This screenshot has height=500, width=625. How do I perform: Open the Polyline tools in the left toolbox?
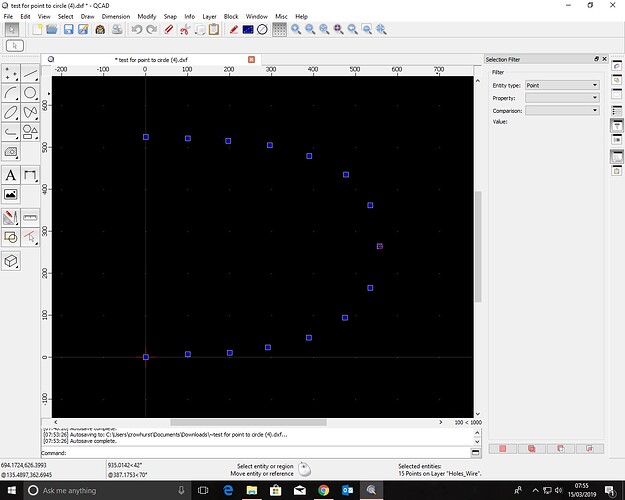coord(11,132)
